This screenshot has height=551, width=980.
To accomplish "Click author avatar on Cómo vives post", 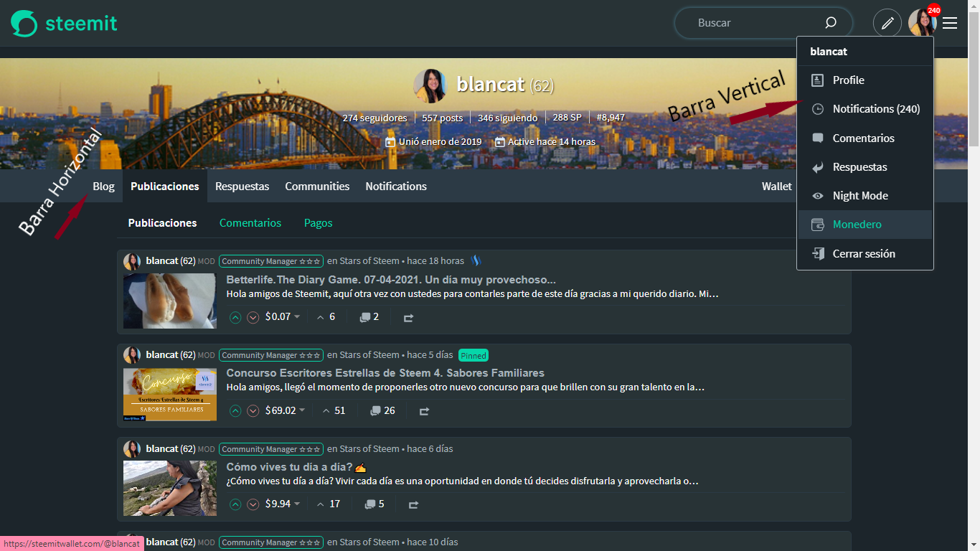I will point(132,449).
